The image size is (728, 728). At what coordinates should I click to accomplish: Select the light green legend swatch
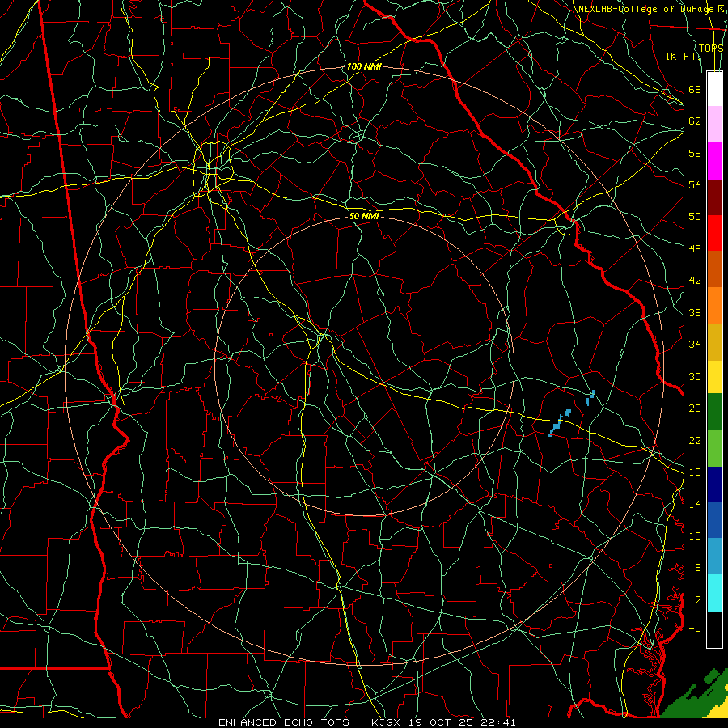[x=714, y=448]
